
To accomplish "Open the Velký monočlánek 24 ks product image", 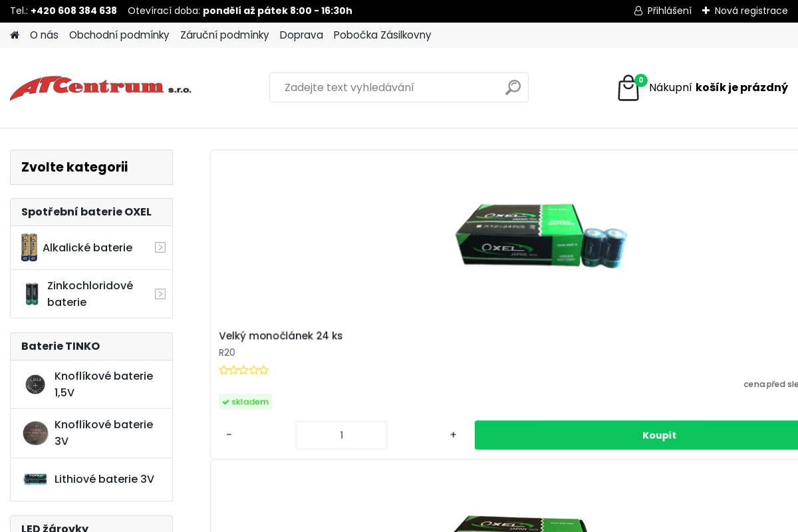I will (540, 236).
